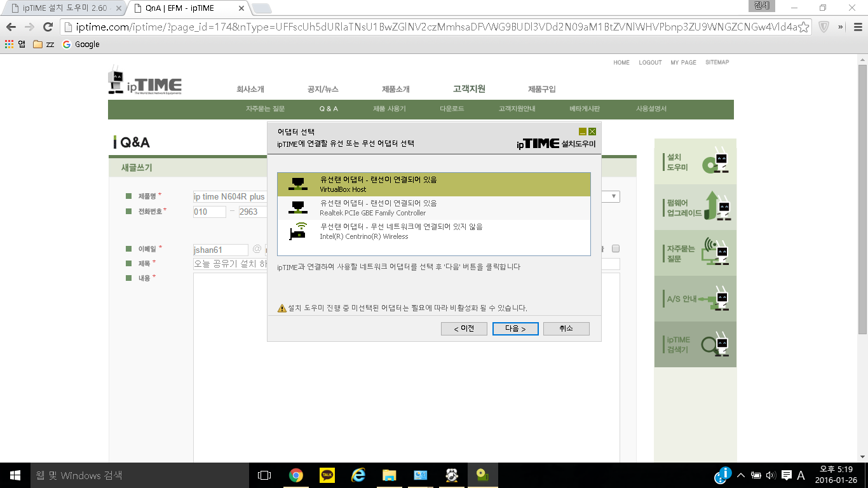Click the ipTIME logo on the website
868x488 pixels.
[145, 81]
